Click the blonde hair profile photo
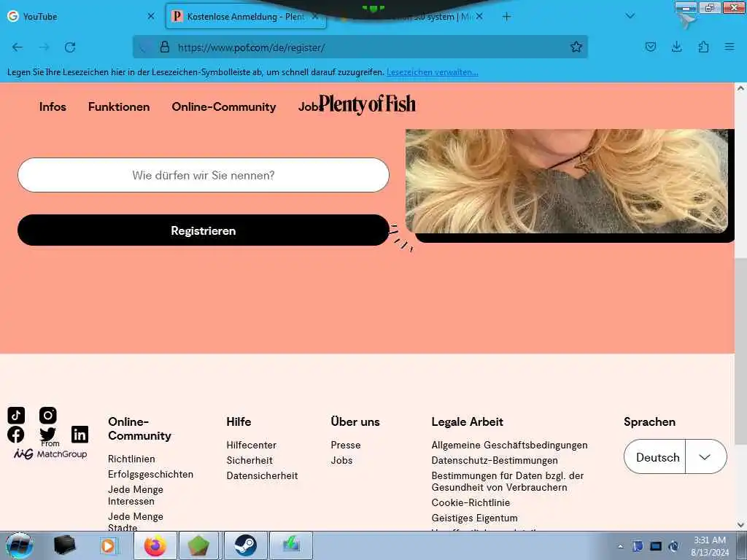The width and height of the screenshot is (747, 560). (x=566, y=181)
